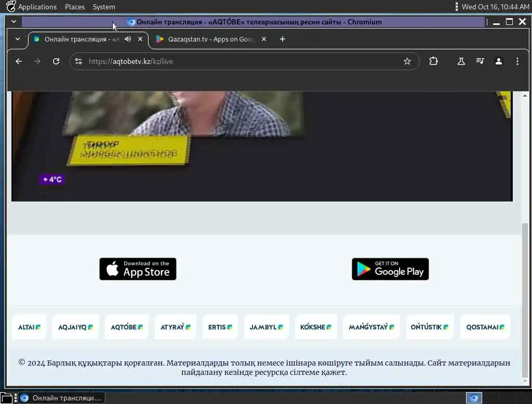Maximize the Chromium window
The width and height of the screenshot is (532, 404).
[509, 22]
